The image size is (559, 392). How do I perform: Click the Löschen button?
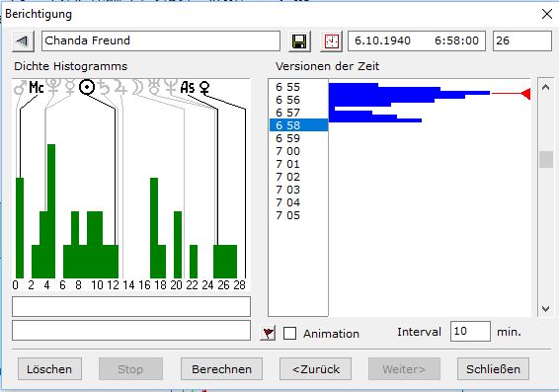[x=49, y=369]
